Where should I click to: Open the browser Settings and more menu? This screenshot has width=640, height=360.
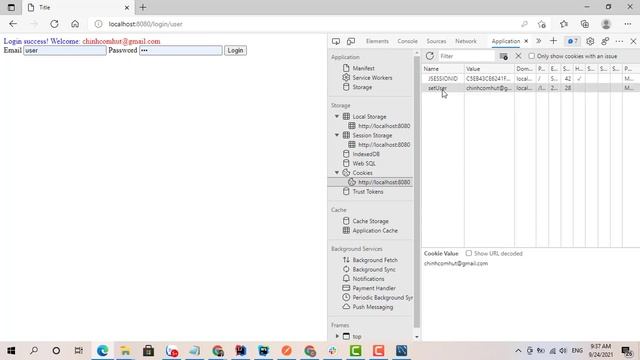pyautogui.click(x=628, y=24)
